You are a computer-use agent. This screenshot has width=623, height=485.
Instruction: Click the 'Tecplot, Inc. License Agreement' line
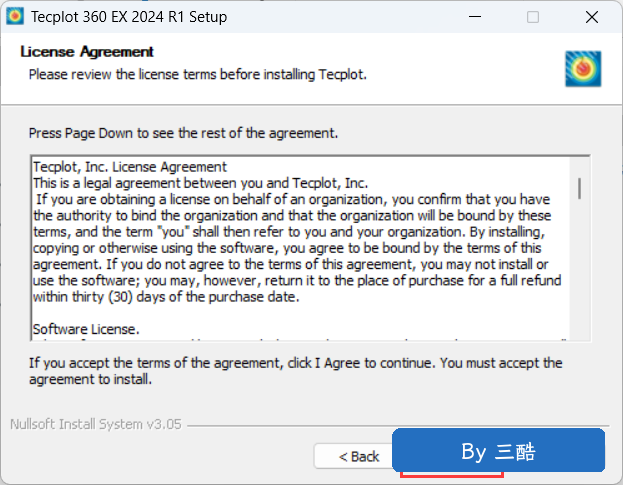click(130, 167)
